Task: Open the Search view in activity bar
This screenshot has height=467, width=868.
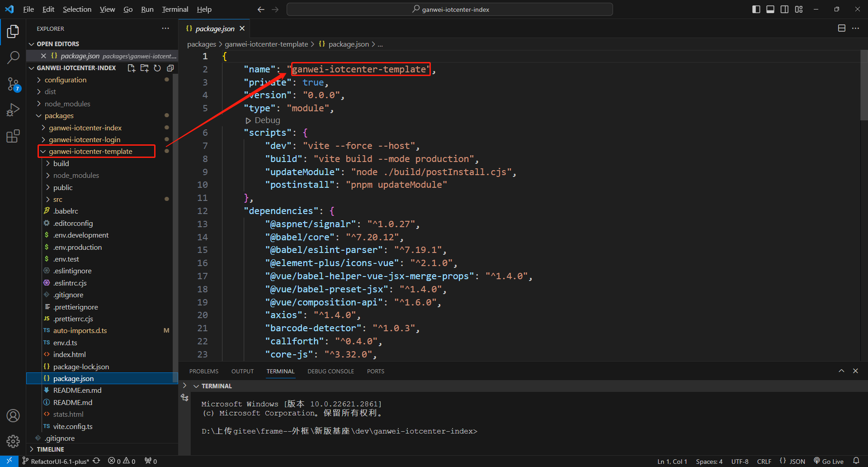Action: 13,57
